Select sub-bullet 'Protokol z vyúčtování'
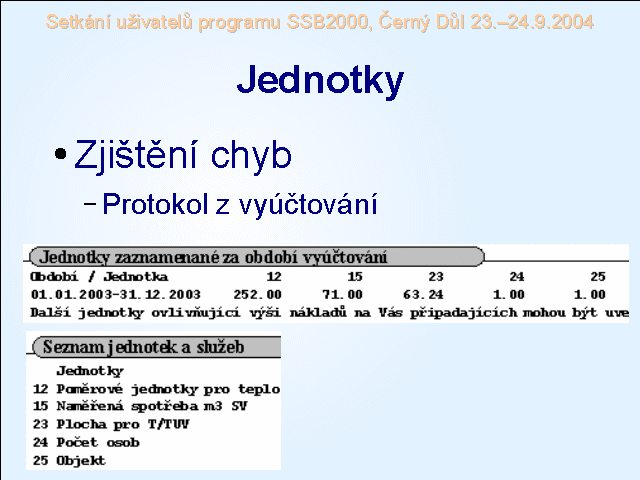Viewport: 640px width, 480px height. tap(240, 204)
